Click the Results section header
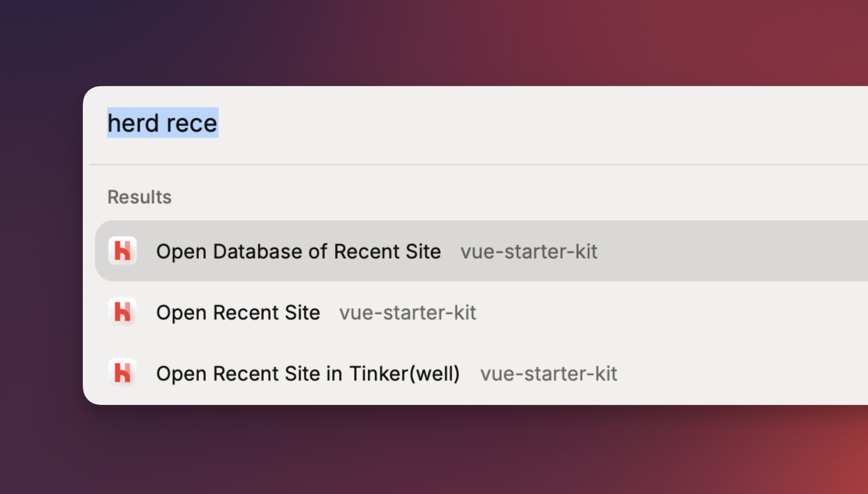This screenshot has width=868, height=494. coord(139,197)
